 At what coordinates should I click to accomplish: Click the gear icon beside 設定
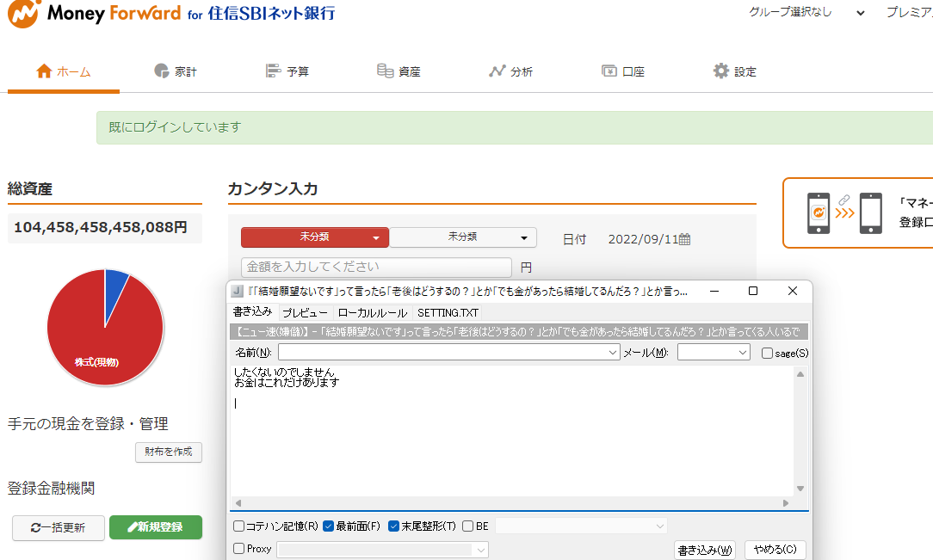[x=721, y=71]
